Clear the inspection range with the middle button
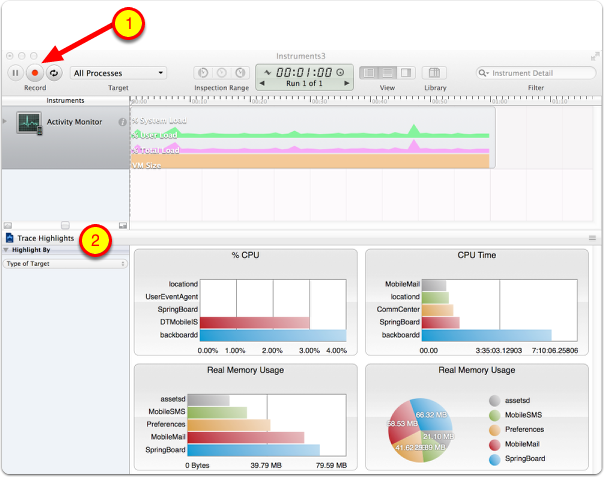The width and height of the screenshot is (604, 477). 221,73
